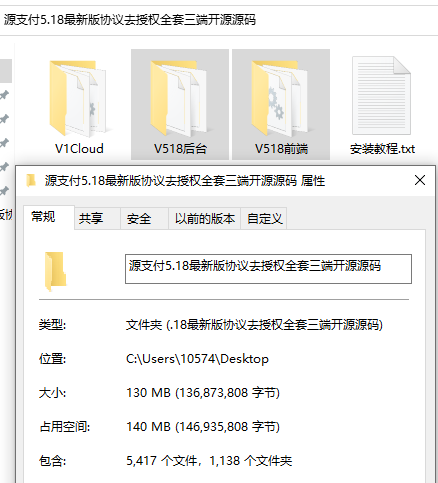Screen dimensions: 438x483
Task: Close the 属性 properties dialog
Action: [x=420, y=180]
